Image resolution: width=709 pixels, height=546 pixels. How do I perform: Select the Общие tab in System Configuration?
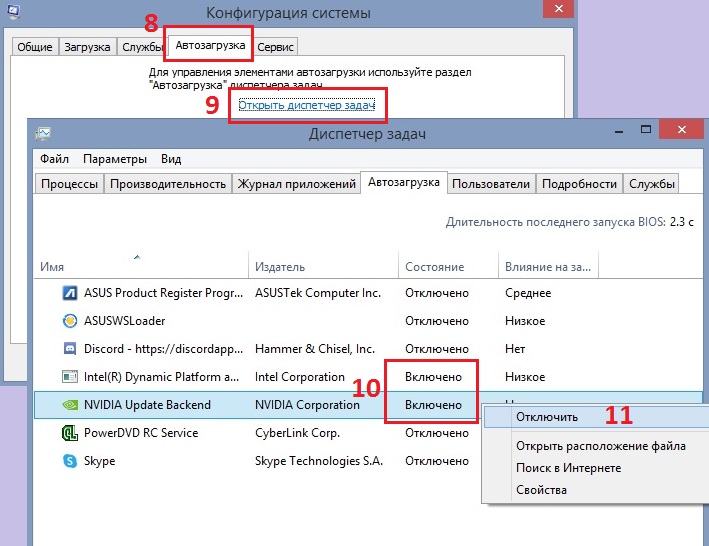(x=35, y=47)
